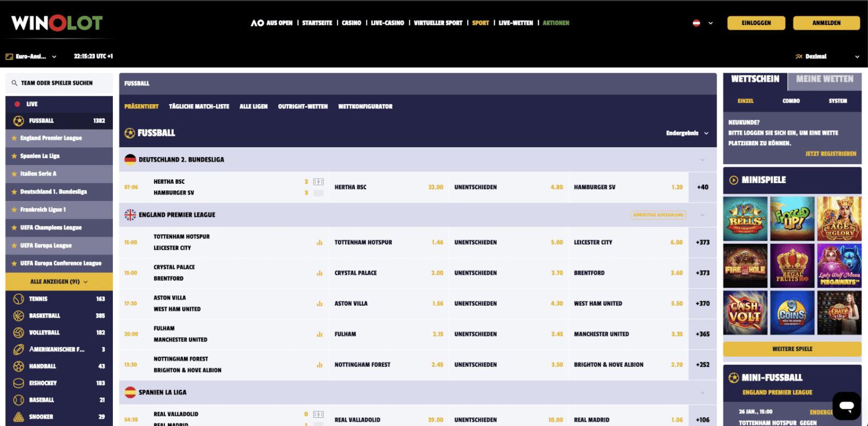Select Tottenham Hotspur odds 1.46
This screenshot has height=426, width=868.
[x=437, y=242]
